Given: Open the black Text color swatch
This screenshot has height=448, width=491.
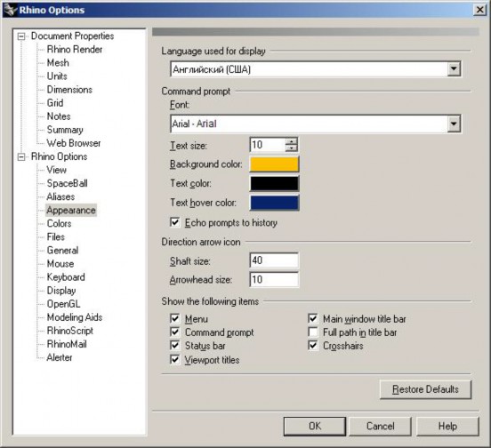Looking at the screenshot, I should click(274, 183).
